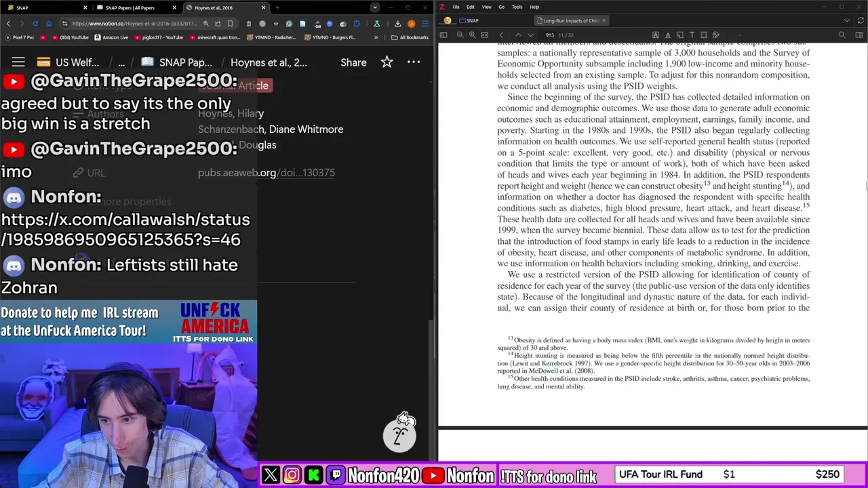Viewport: 868px width, 488px height.
Task: Open the All Bookmarks folder
Action: tap(410, 37)
